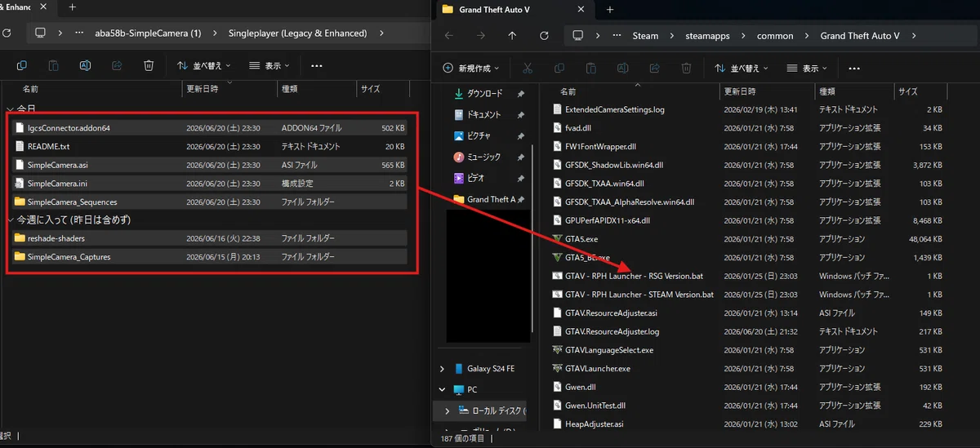Click paste icon in SimpleCamera window toolbar

coord(54,65)
